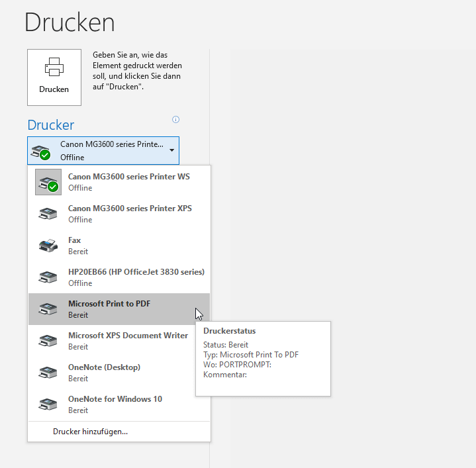Click 'Typ: Microsoft Print To PDF' tooltip line
Viewport: 476px width, 468px height.
251,355
